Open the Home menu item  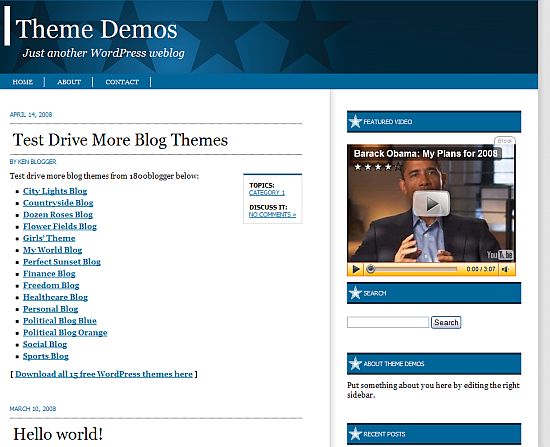pos(22,82)
